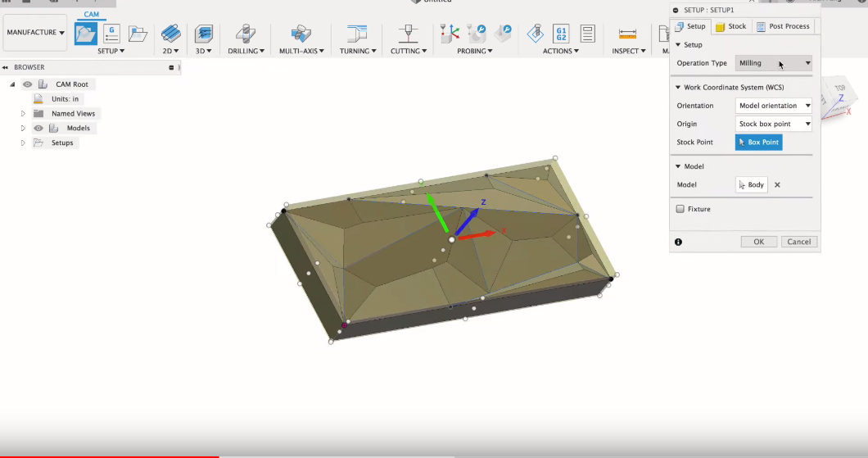Toggle visibility of CAM Root

[x=27, y=84]
